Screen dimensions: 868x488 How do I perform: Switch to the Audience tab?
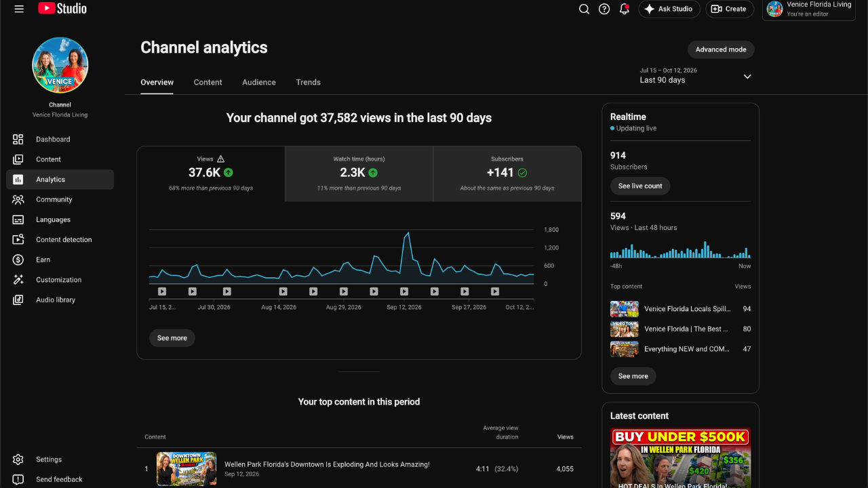pos(259,82)
